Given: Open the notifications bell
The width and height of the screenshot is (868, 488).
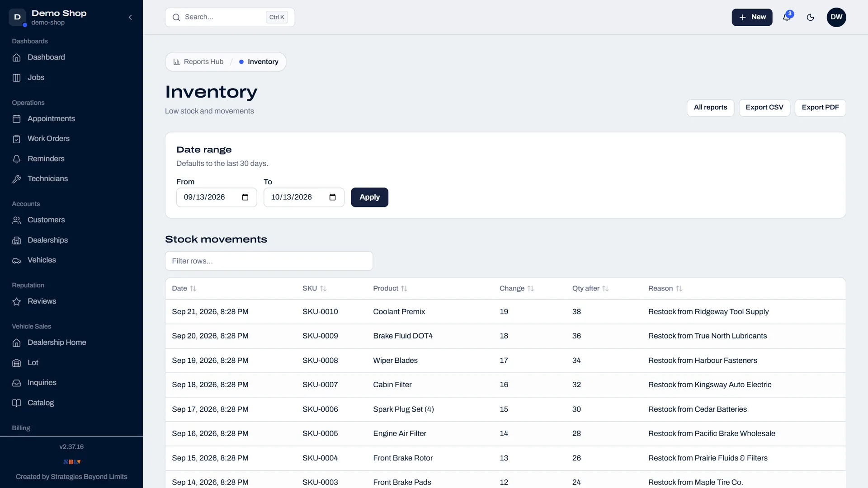Looking at the screenshot, I should 787,17.
